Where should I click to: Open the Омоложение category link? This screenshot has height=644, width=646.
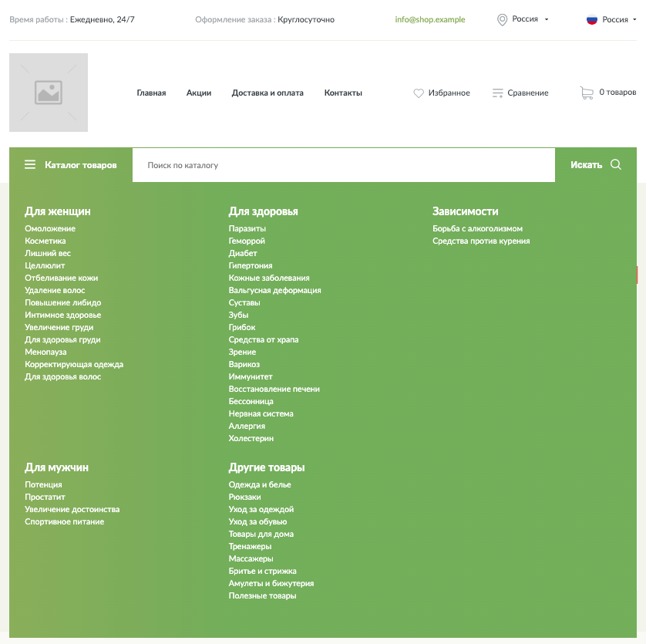click(50, 229)
